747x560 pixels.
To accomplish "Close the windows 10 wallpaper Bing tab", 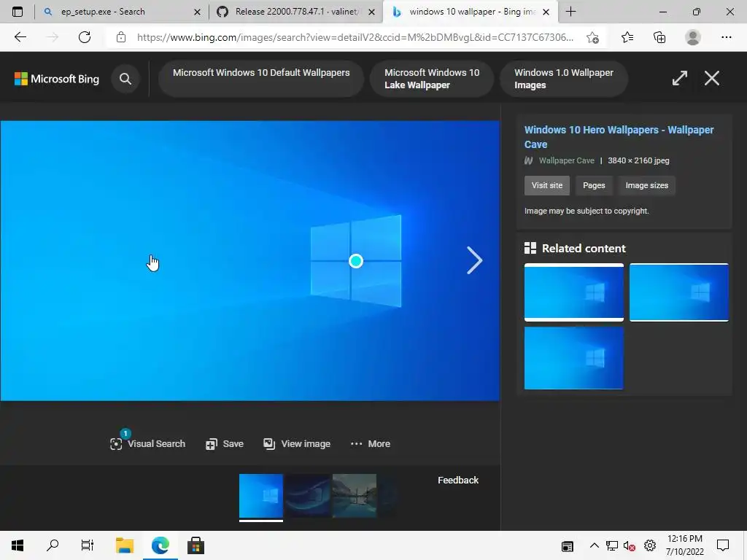I will [x=546, y=12].
